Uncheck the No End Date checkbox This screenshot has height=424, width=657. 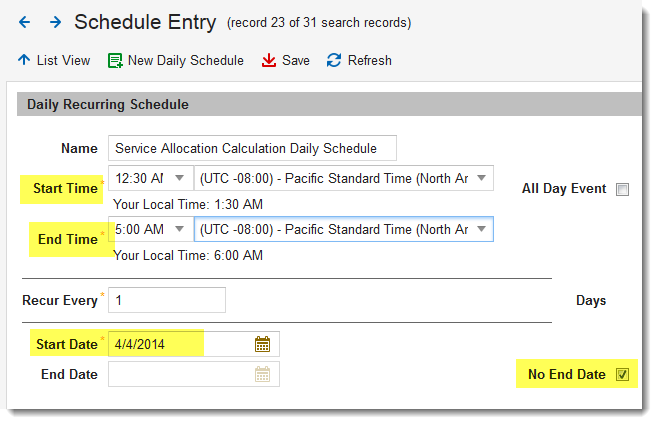[x=622, y=374]
